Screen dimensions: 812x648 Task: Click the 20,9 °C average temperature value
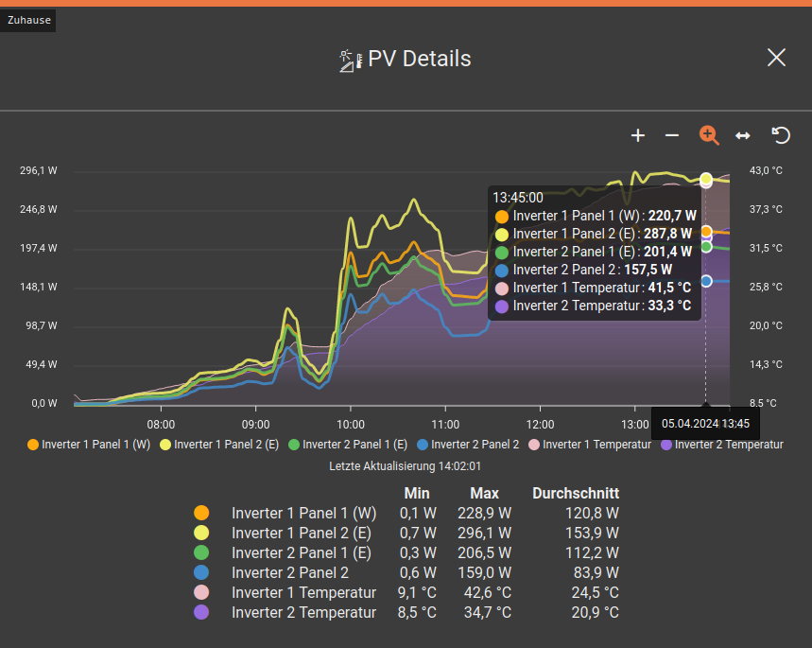(x=595, y=612)
